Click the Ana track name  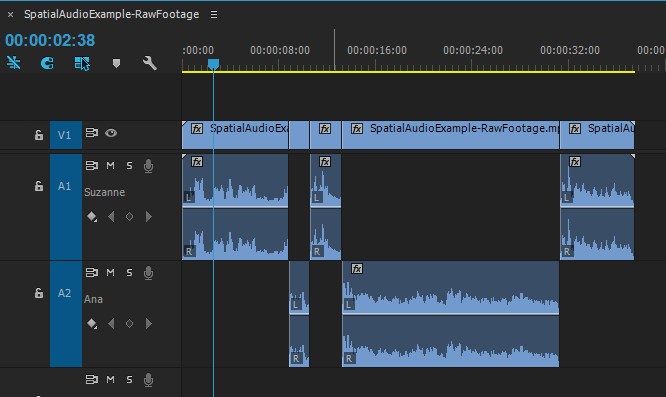[x=93, y=299]
